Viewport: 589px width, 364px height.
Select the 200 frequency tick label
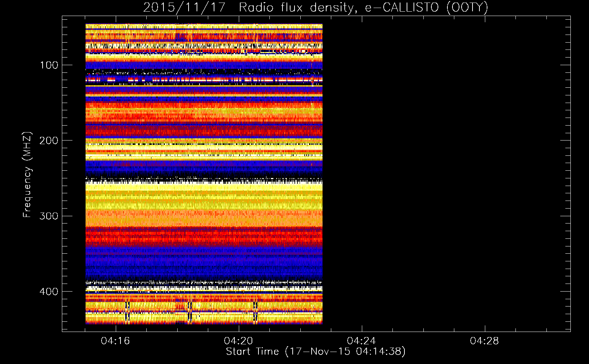(x=49, y=141)
